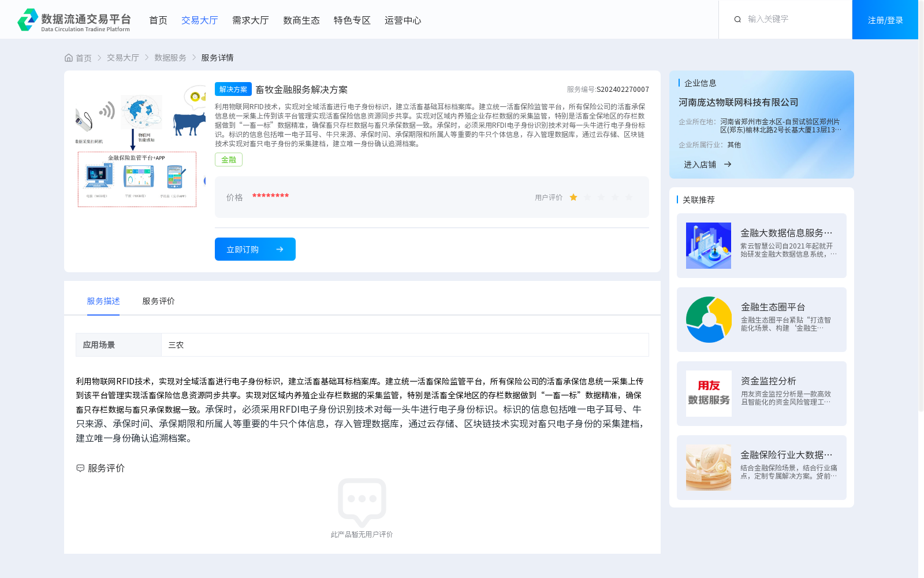Click the search magnifier icon
The height and width of the screenshot is (578, 924).
point(737,20)
